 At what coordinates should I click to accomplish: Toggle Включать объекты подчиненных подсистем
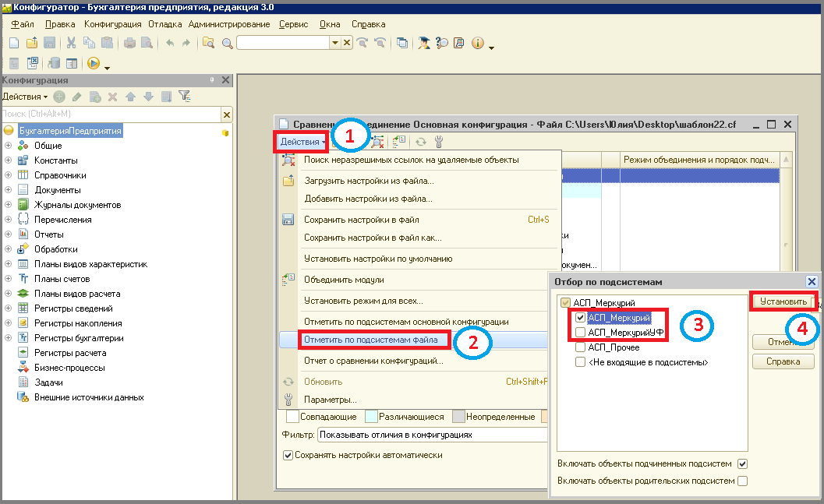(743, 464)
